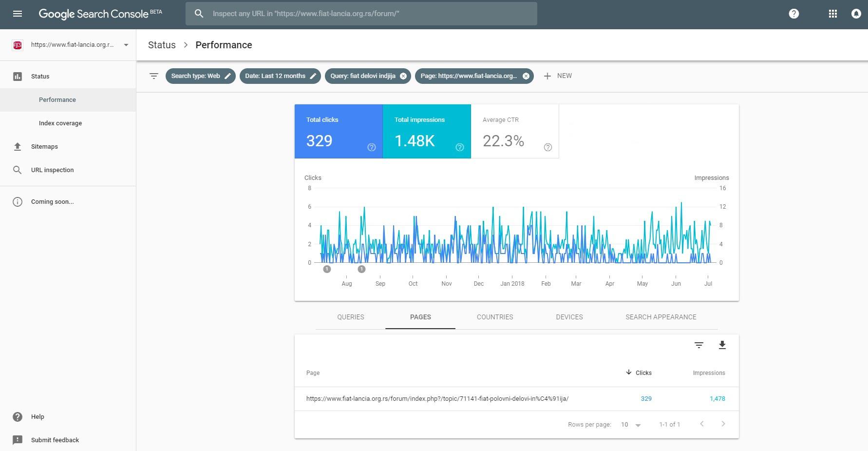Click the 1,478 impressions value in table row
This screenshot has height=451, width=868.
point(717,399)
